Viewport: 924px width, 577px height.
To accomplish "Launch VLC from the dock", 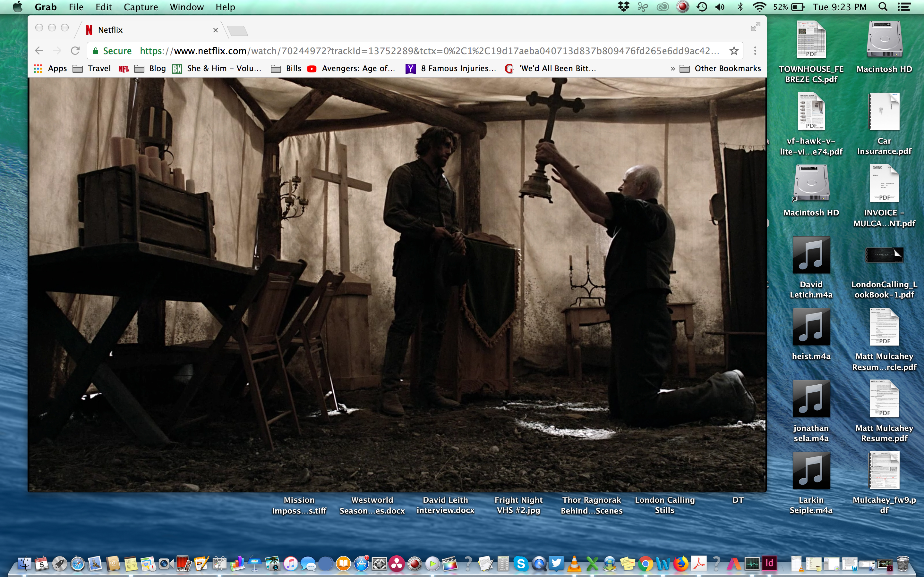I will click(x=574, y=563).
